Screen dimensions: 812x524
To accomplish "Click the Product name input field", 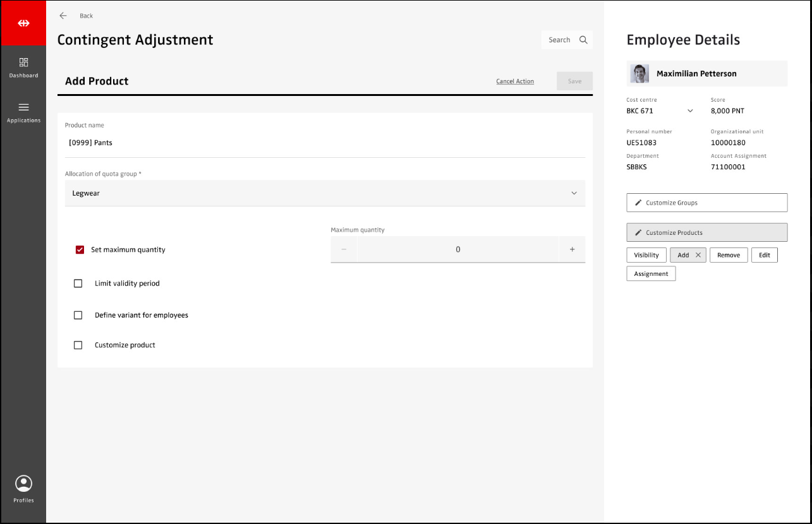I will pos(325,143).
